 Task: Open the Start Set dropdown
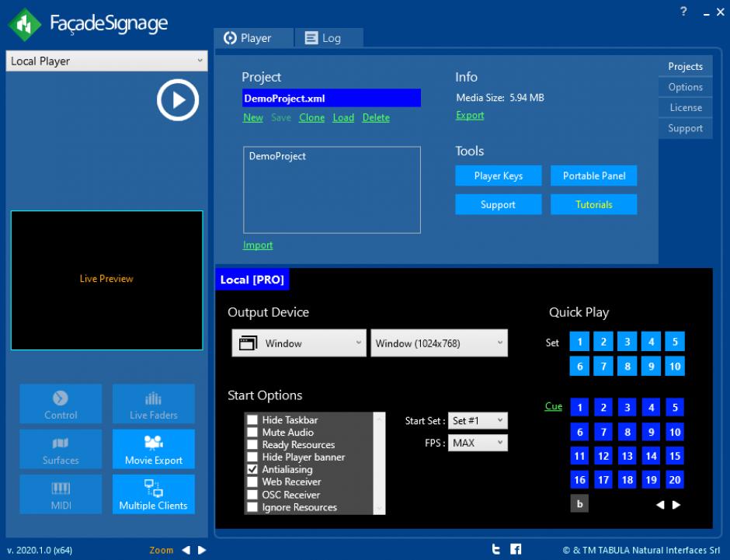(x=478, y=420)
